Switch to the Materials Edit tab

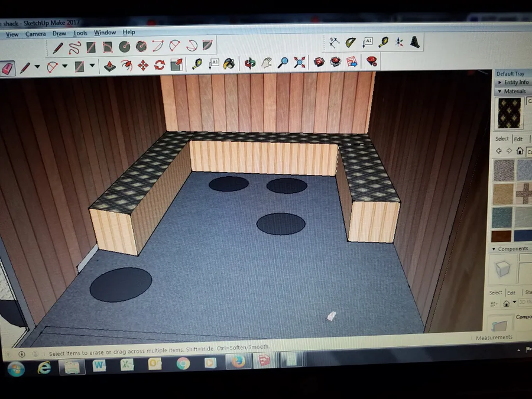pyautogui.click(x=518, y=139)
